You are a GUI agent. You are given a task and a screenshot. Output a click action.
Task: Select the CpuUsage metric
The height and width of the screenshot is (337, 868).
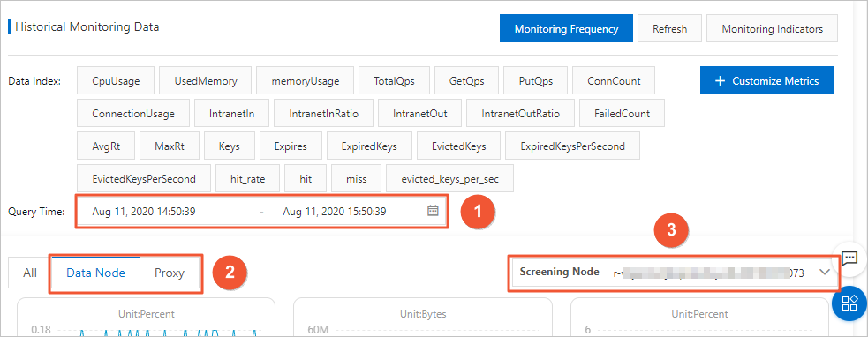coord(116,81)
